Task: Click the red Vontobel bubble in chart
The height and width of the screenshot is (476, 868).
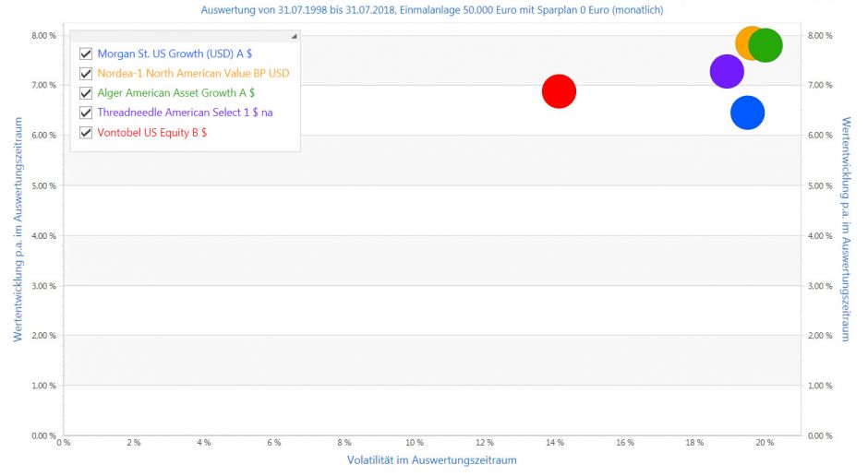Action: click(559, 90)
